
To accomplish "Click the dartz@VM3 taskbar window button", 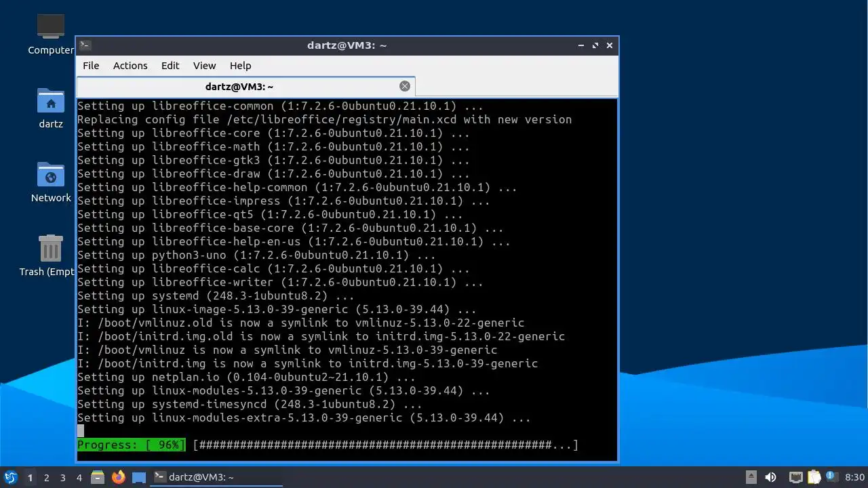I will (217, 477).
